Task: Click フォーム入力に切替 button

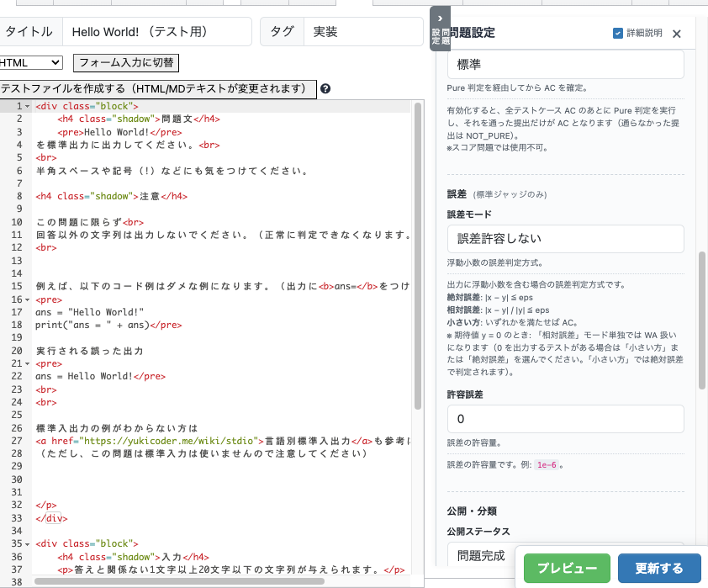Action: point(126,63)
